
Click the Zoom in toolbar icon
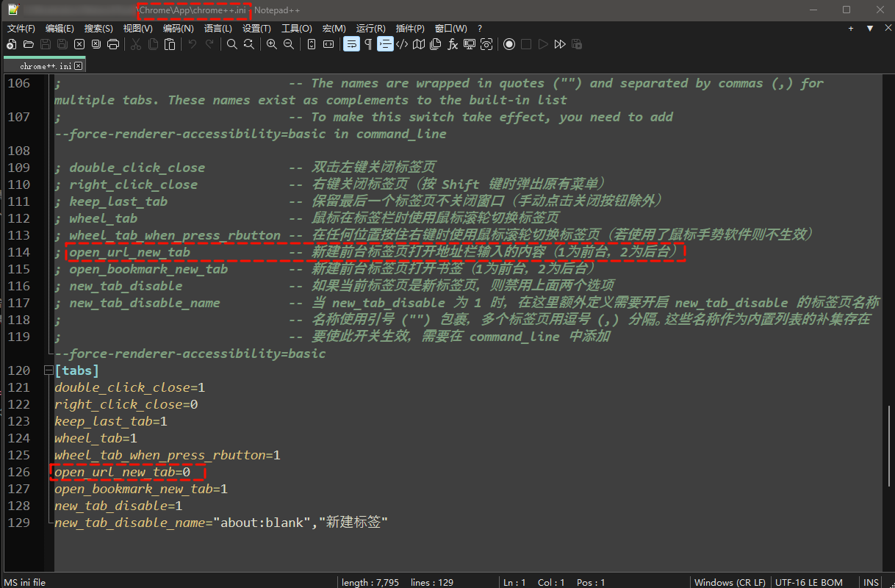point(271,45)
